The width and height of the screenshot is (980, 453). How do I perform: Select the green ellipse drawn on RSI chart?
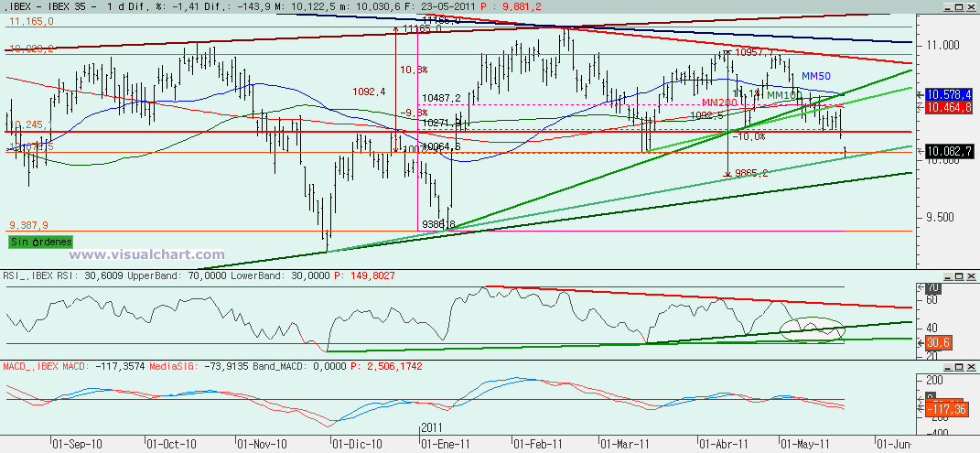click(x=813, y=329)
